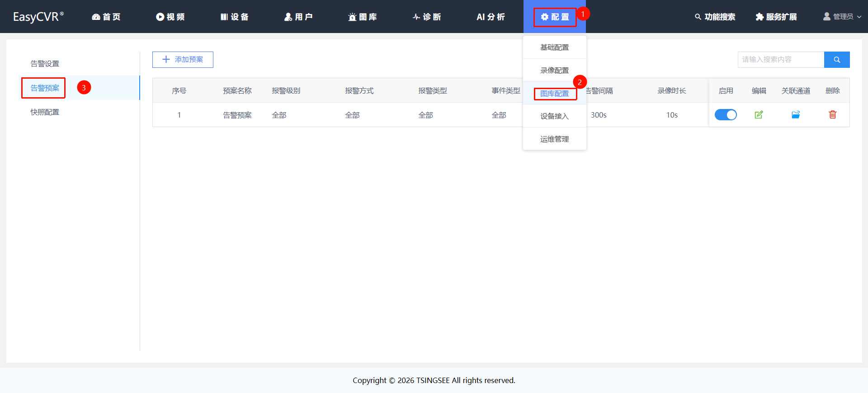Click the EasyCVR logo
The width and height of the screenshot is (868, 393).
click(38, 17)
